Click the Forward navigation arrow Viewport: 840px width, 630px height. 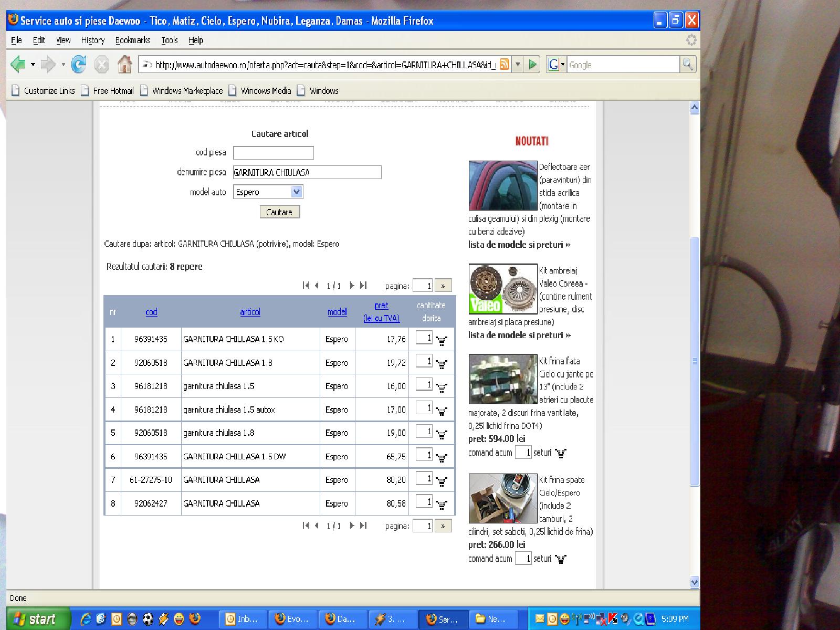click(48, 65)
